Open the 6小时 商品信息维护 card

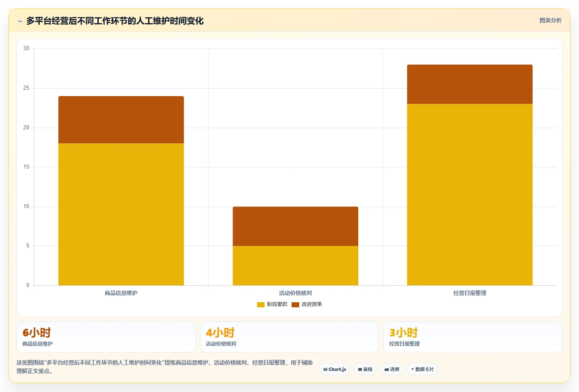(x=106, y=337)
